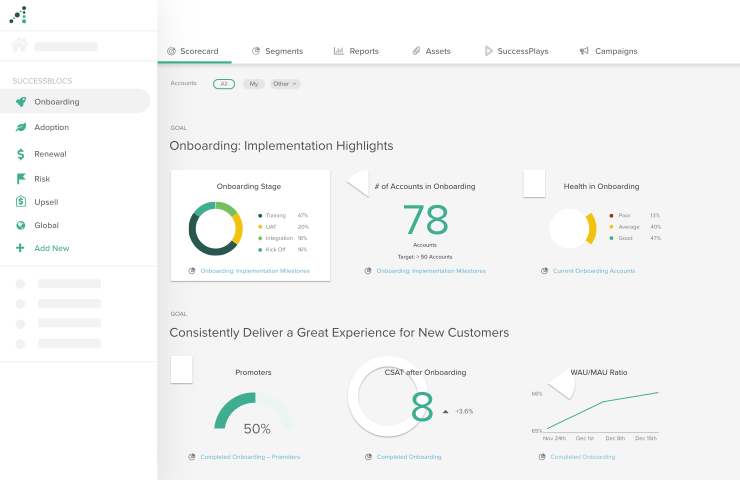This screenshot has width=740, height=480.
Task: Switch to the Campaigns tab
Action: 609,51
